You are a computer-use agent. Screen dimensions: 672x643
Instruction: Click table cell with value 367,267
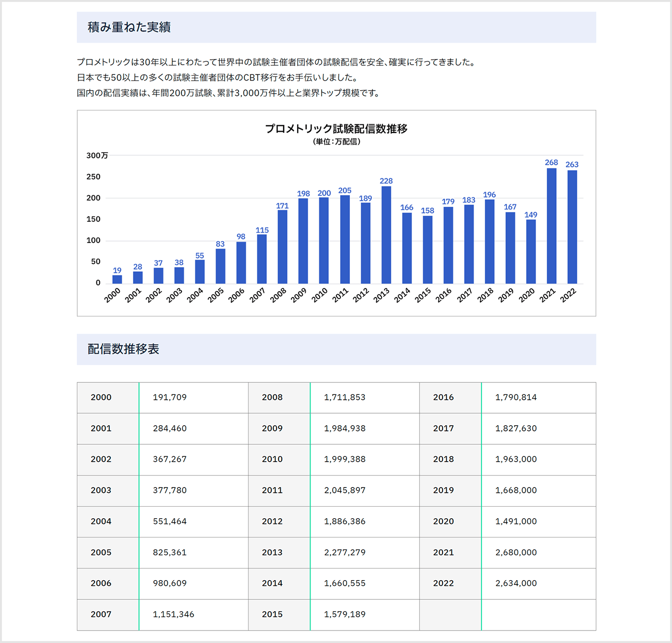point(193,460)
